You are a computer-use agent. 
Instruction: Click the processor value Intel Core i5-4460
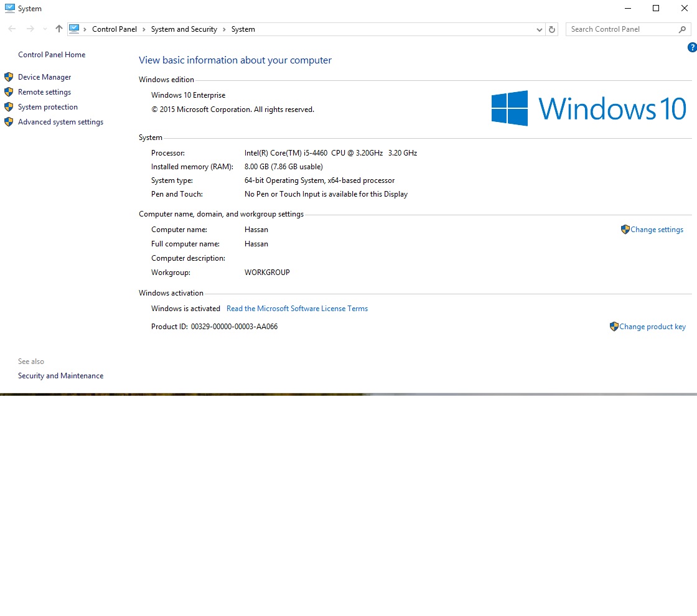(330, 153)
